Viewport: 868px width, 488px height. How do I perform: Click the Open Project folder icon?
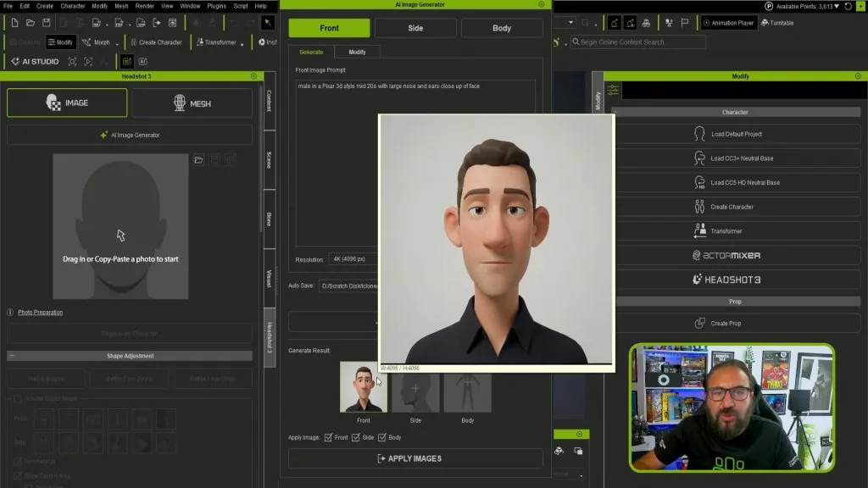(x=31, y=23)
